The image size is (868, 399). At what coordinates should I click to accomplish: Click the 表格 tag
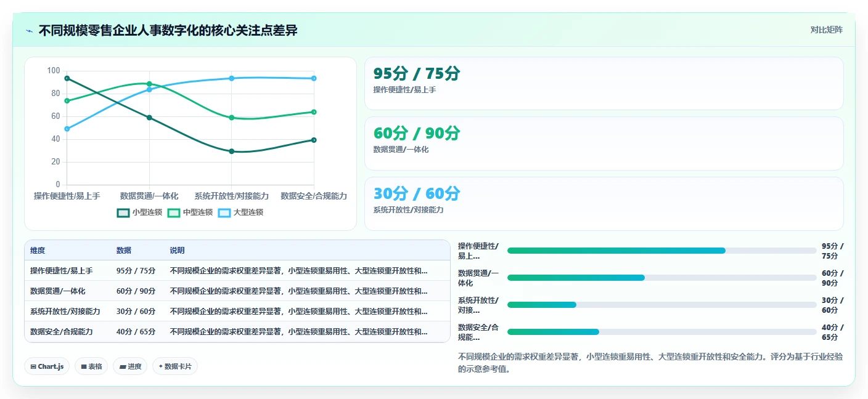coord(91,366)
